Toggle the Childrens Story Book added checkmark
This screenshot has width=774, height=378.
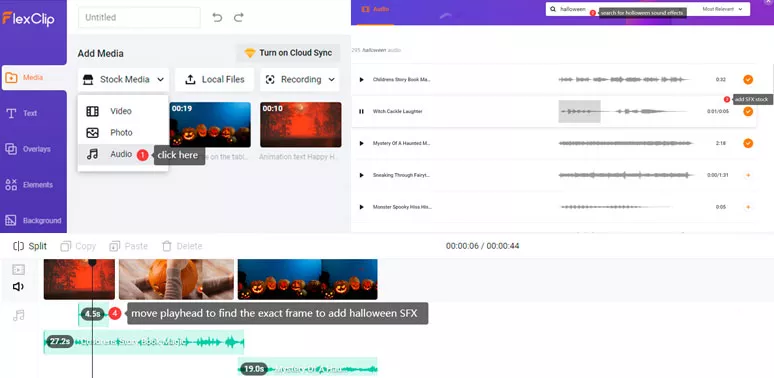click(748, 79)
